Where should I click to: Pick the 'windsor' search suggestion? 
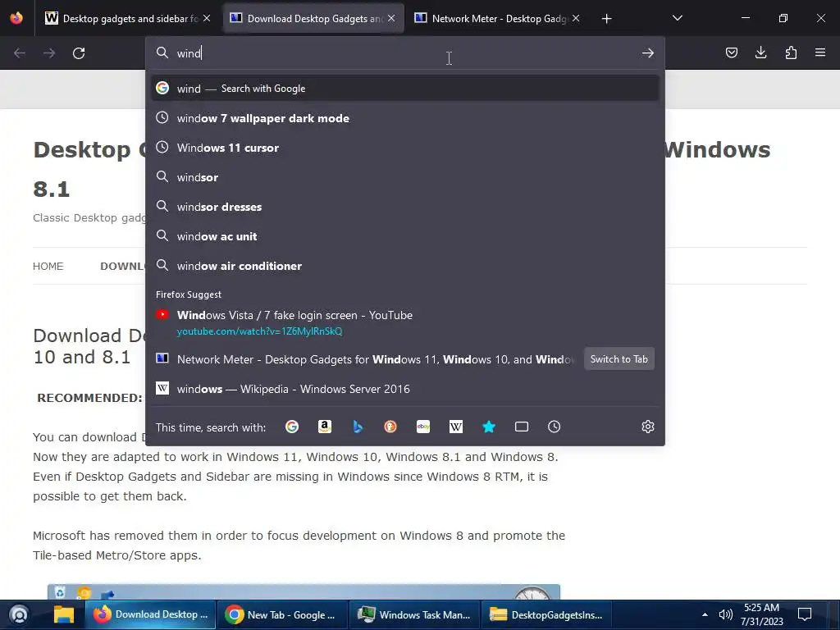pyautogui.click(x=405, y=177)
